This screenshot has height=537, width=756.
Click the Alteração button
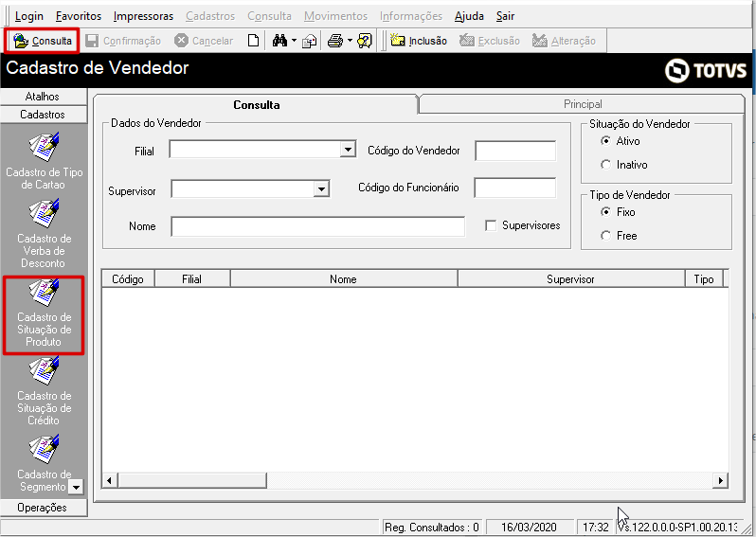tap(564, 41)
